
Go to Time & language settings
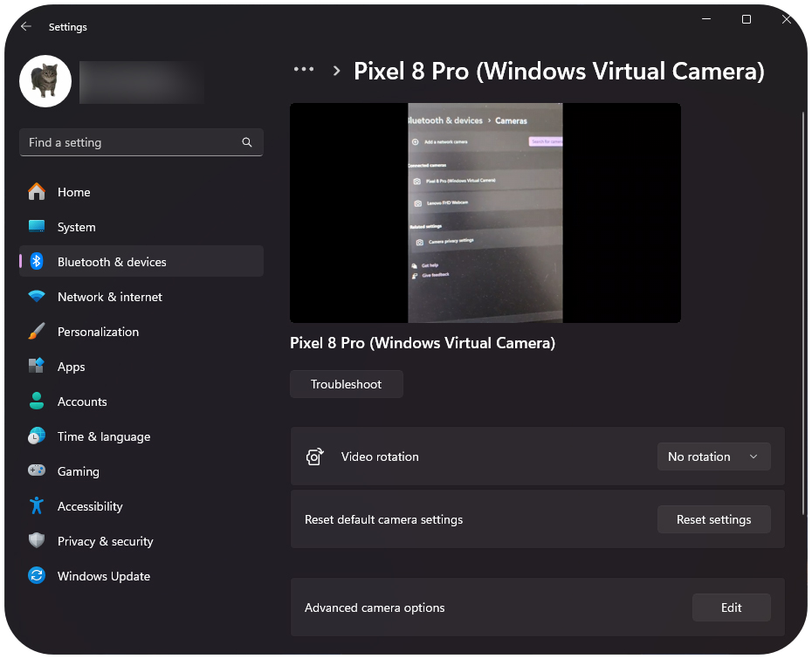pyautogui.click(x=141, y=436)
